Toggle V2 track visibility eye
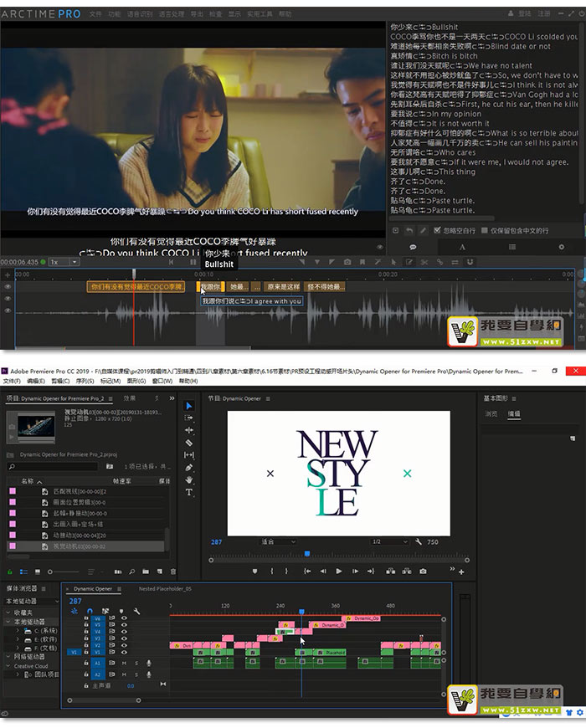This screenshot has height=728, width=586. pyautogui.click(x=124, y=645)
